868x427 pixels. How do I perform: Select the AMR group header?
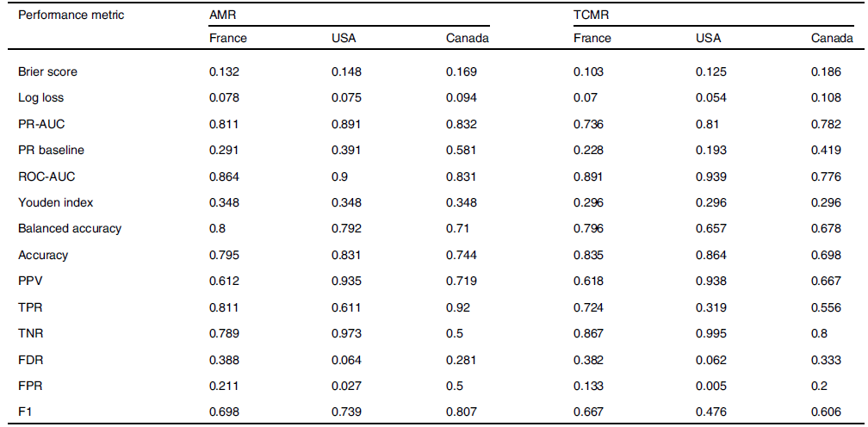222,15
